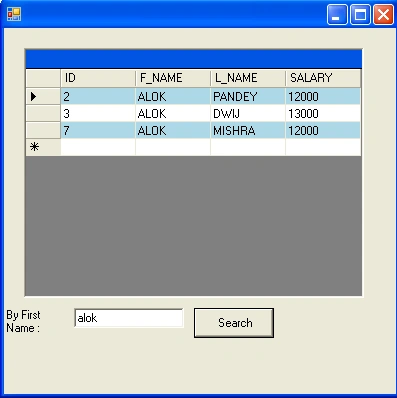
Task: Select the DWIJ last name cell
Action: 248,114
